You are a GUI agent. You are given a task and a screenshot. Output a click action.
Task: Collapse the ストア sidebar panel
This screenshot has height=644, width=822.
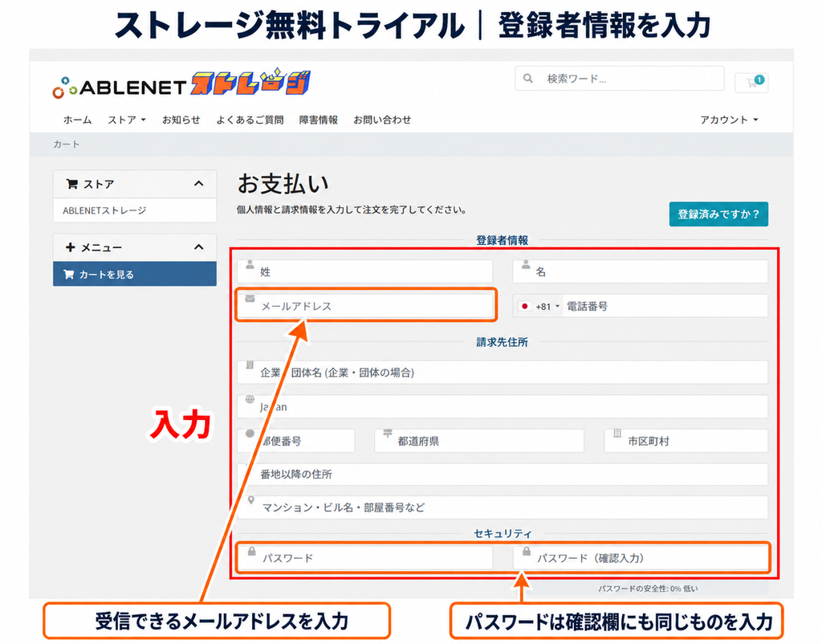coord(199,184)
